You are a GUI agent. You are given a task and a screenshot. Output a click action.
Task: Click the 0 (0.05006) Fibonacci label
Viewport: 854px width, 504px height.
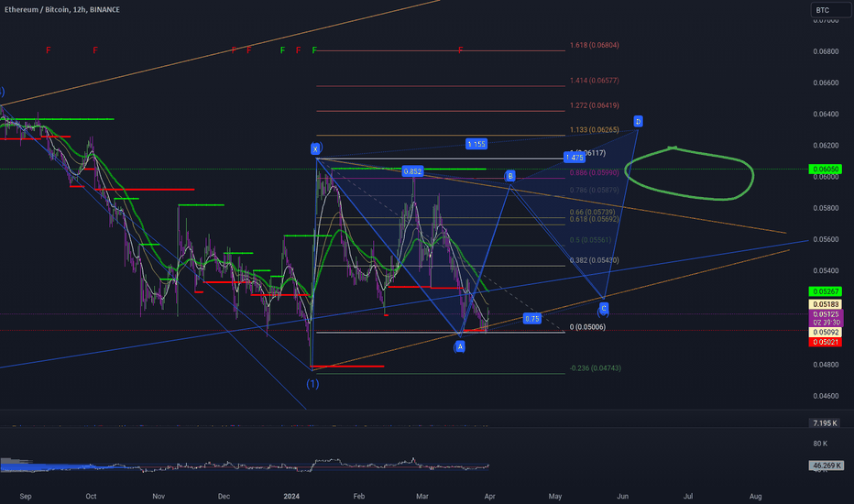point(587,327)
